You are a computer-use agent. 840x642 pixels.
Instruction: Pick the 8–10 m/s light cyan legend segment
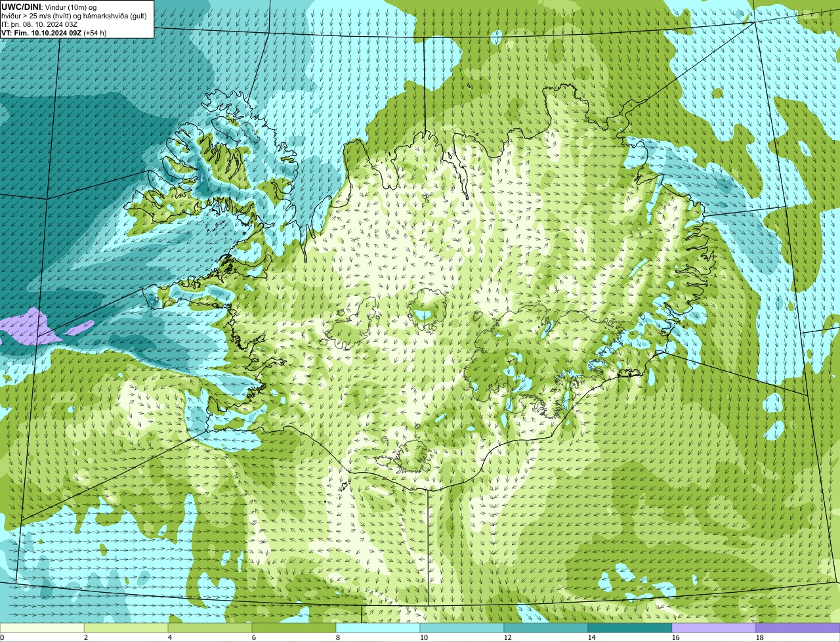pos(378,628)
